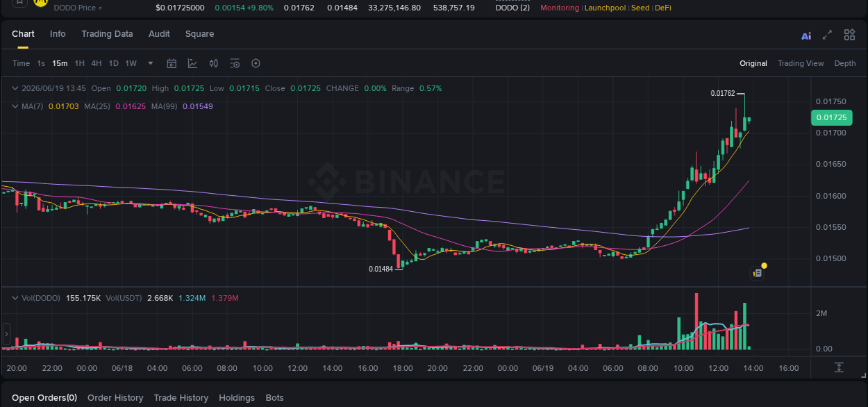Screen dimensions: 868x407
Task: Open the Square tab
Action: tap(199, 34)
